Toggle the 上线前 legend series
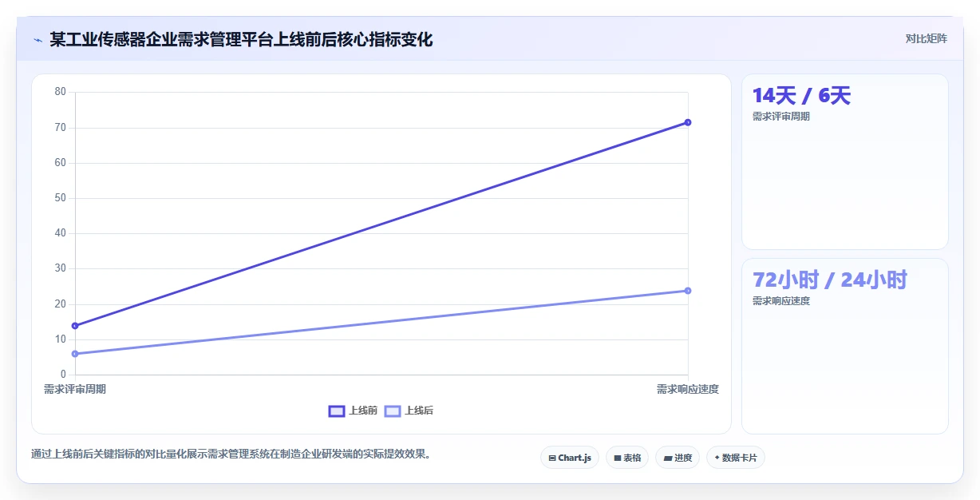The height and width of the screenshot is (500, 980). click(x=353, y=411)
